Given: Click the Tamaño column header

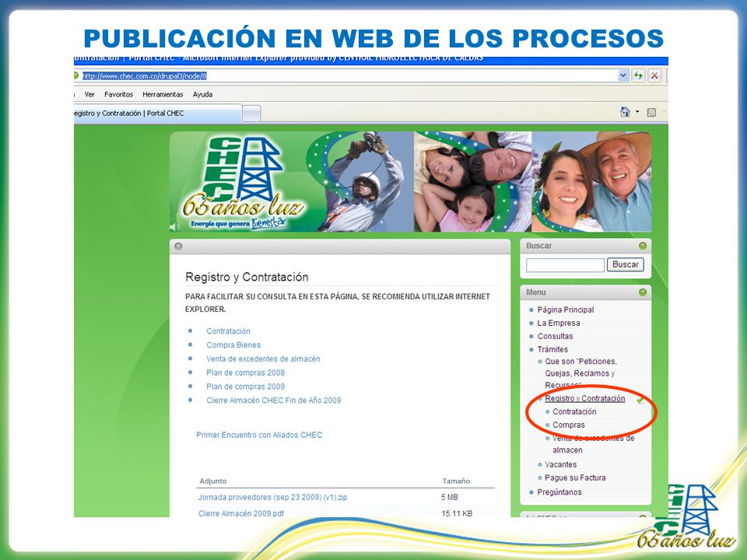Looking at the screenshot, I should [x=456, y=481].
